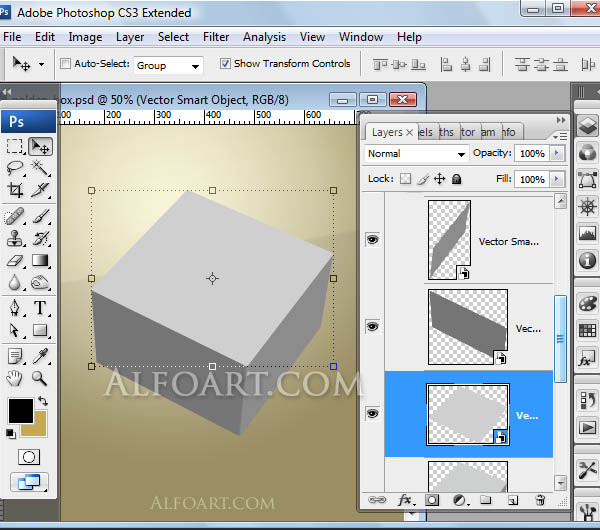Viewport: 600px width, 530px height.
Task: Select the Clone Stamp tool
Action: pyautogui.click(x=15, y=238)
